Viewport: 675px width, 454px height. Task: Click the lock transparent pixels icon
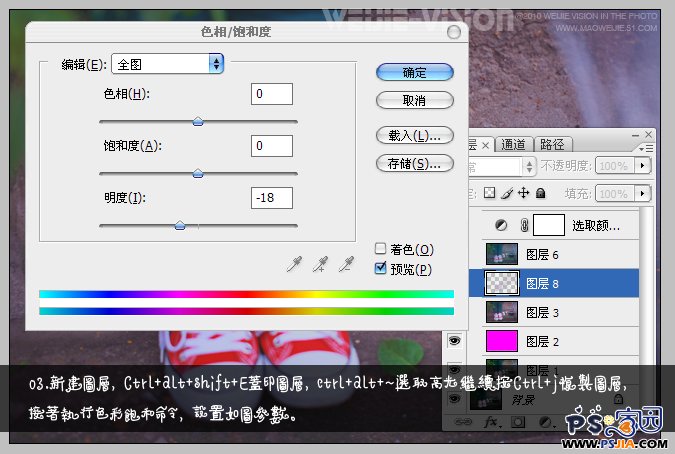pyautogui.click(x=490, y=193)
